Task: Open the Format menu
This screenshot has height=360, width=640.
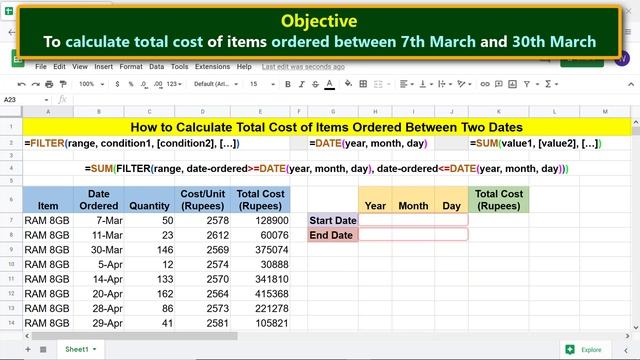Action: (131, 67)
